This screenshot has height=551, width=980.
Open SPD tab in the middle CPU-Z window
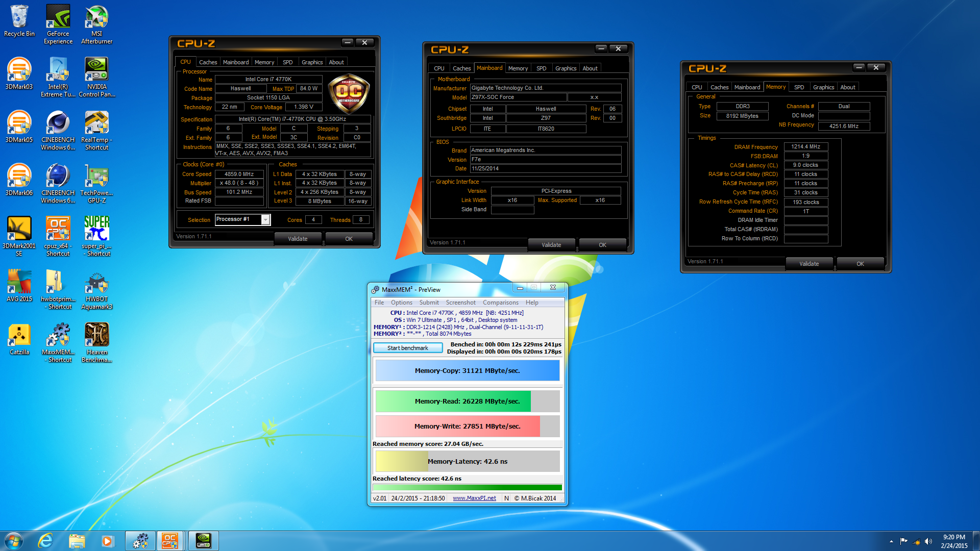(542, 68)
